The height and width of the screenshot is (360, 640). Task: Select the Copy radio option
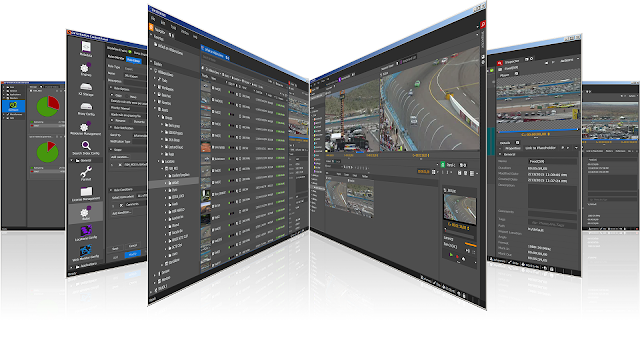pos(118,96)
